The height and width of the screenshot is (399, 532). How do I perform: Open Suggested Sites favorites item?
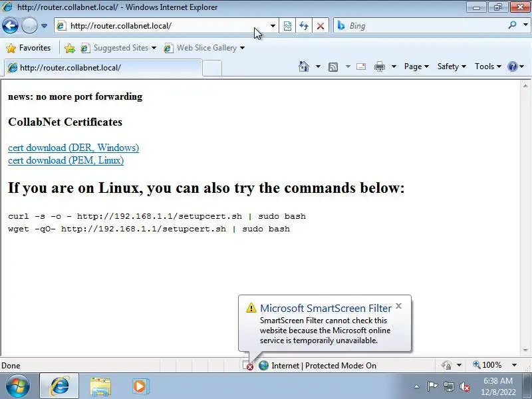point(118,48)
